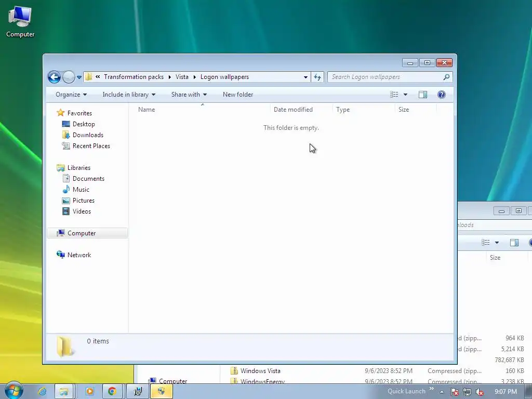Viewport: 532px width, 399px height.
Task: Toggle the preview pane button
Action: tap(423, 95)
